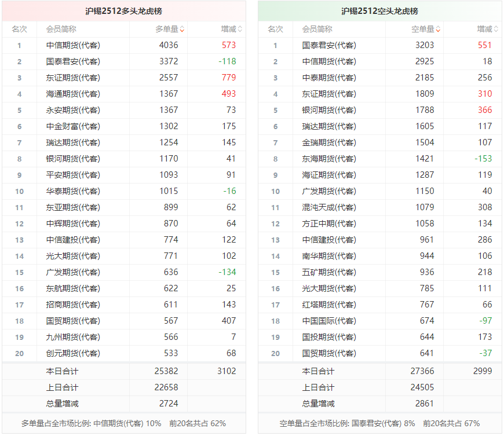Select 国贸期货(代客) in the short table
The width and height of the screenshot is (504, 436).
tap(329, 353)
